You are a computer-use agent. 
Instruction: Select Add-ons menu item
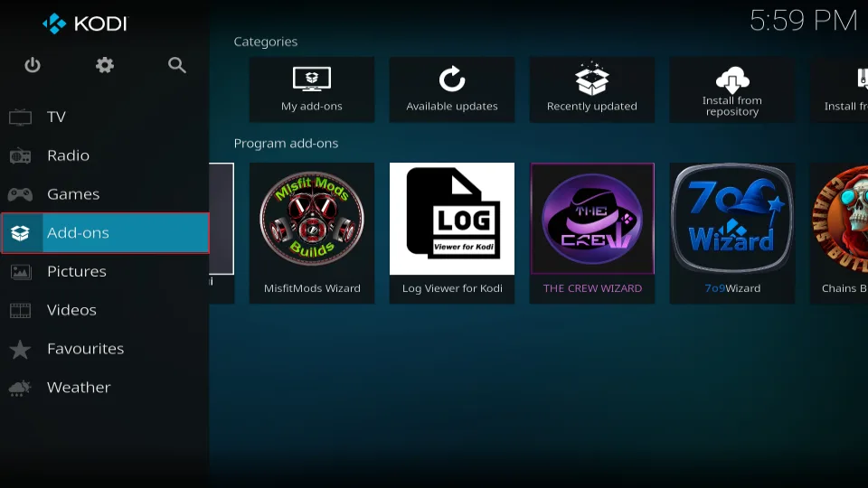(x=105, y=233)
